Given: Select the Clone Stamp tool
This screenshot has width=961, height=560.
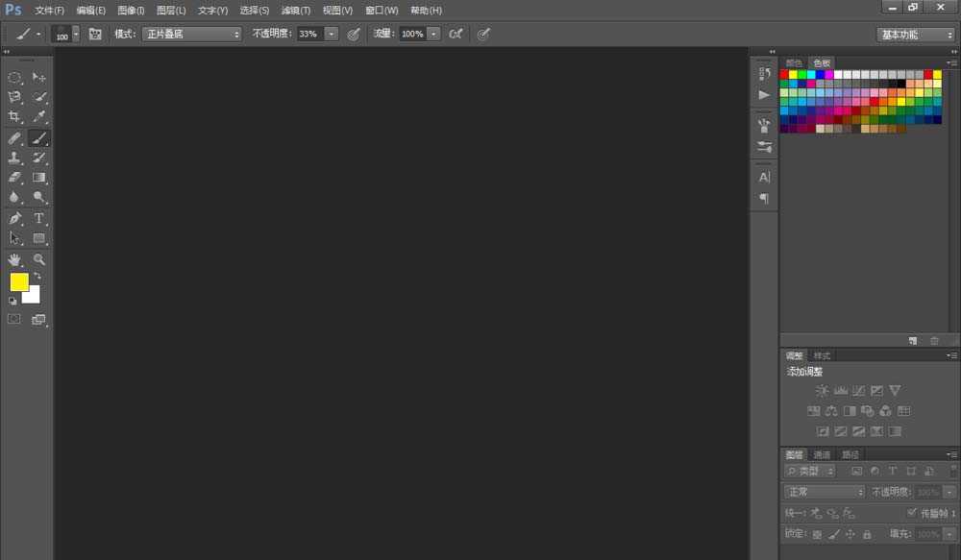Looking at the screenshot, I should (14, 158).
